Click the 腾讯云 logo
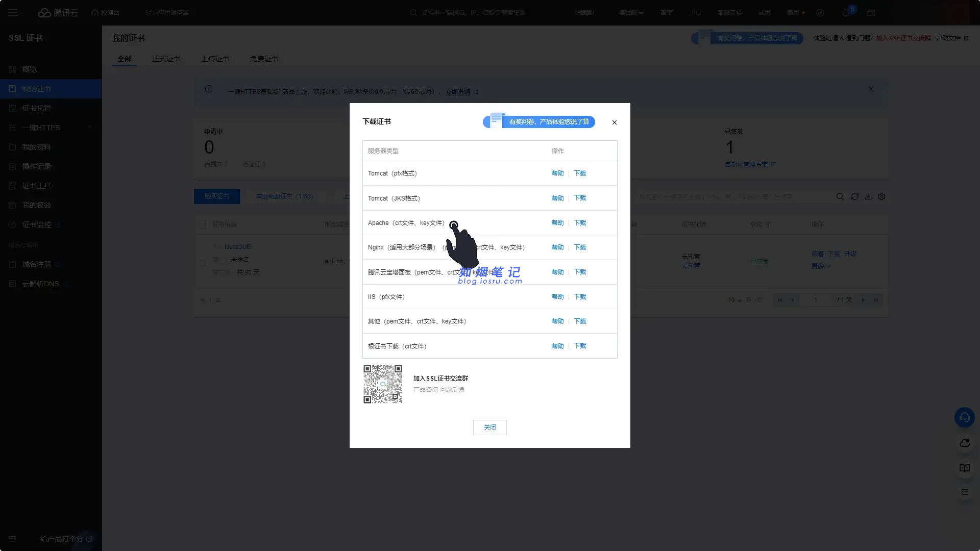The height and width of the screenshot is (551, 980). (58, 13)
